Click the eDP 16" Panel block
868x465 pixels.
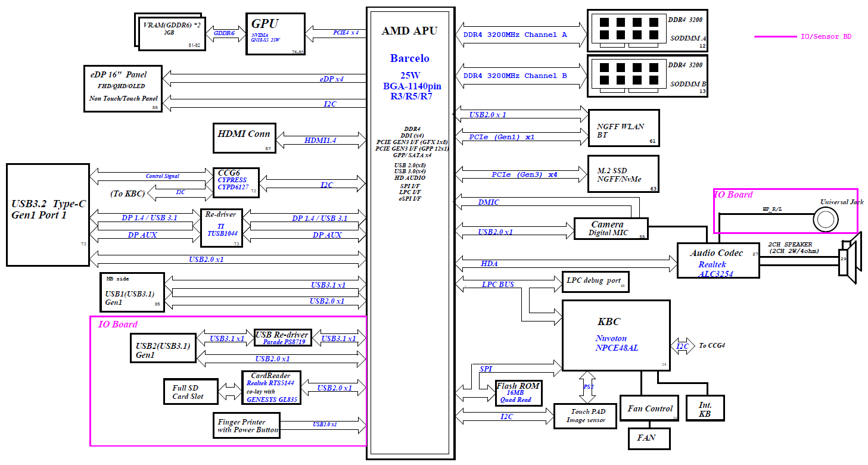123,88
